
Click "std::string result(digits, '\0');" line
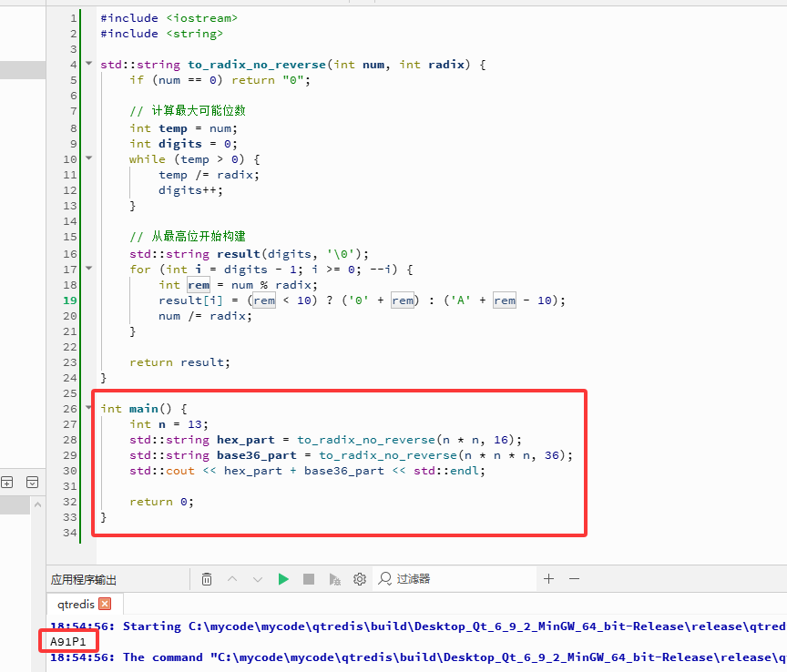click(249, 254)
